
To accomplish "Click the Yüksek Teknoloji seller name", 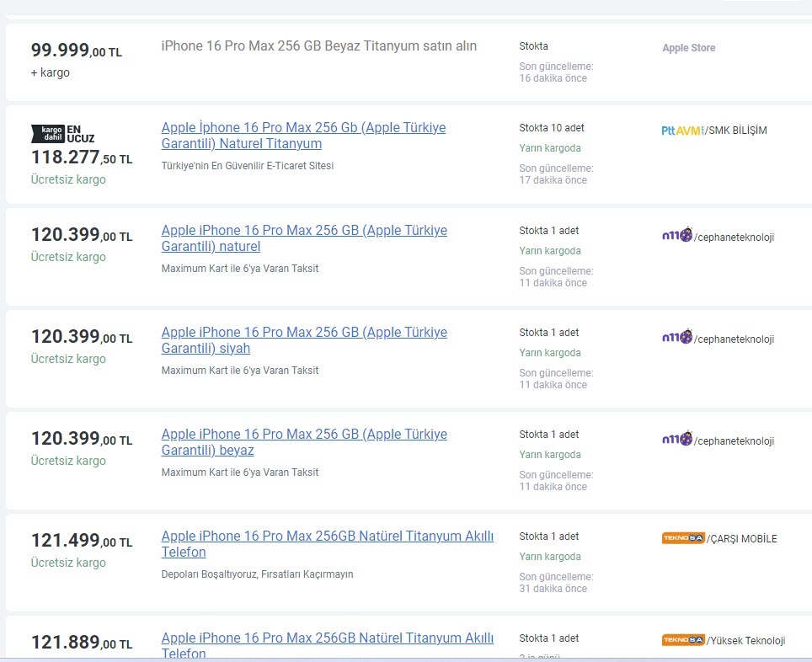I will 747,641.
